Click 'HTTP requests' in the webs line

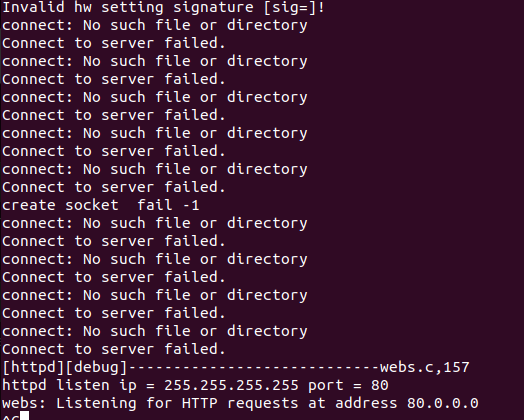[x=240, y=403]
